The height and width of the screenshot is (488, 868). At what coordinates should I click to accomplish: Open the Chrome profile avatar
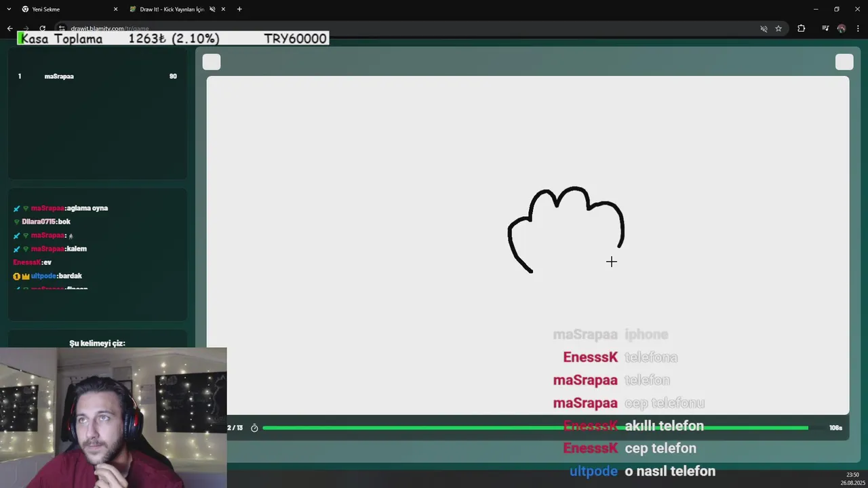842,28
